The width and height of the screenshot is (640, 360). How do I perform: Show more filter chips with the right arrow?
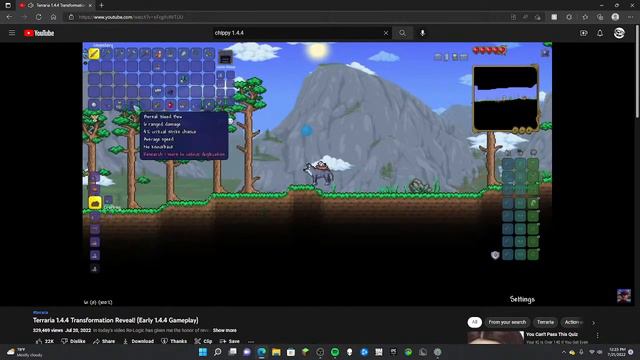click(x=593, y=322)
